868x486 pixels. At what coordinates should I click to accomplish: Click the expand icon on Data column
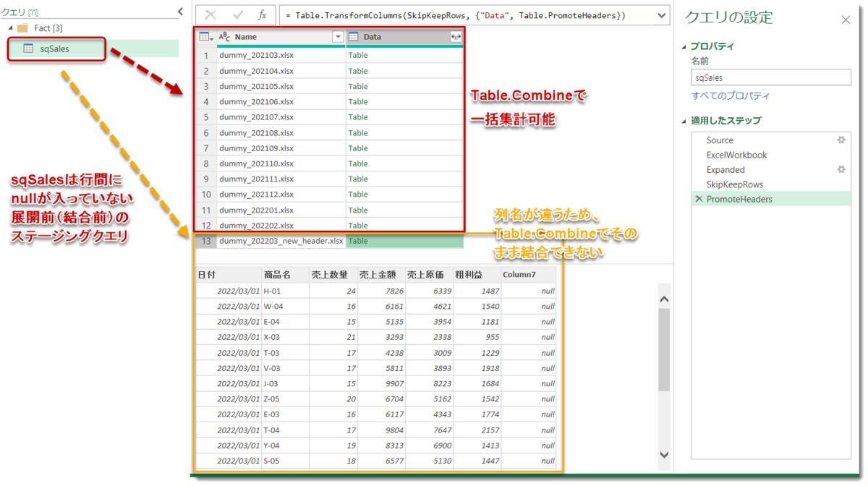456,37
